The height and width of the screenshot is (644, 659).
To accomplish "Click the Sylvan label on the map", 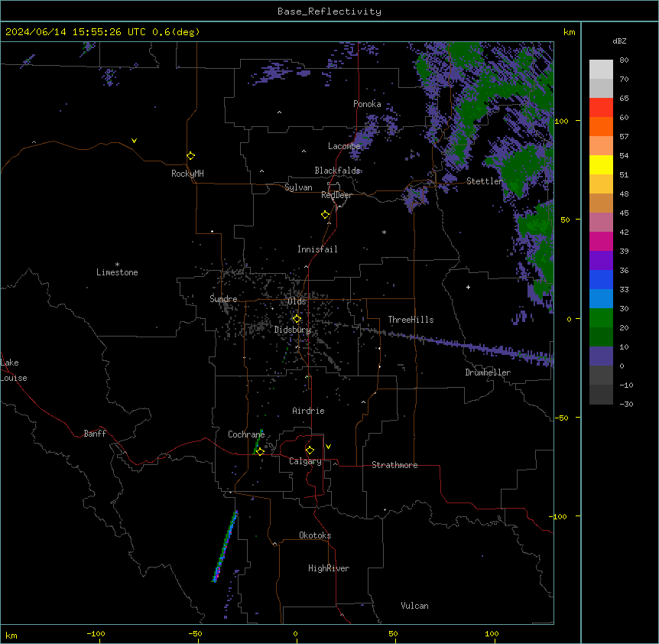I will point(298,187).
